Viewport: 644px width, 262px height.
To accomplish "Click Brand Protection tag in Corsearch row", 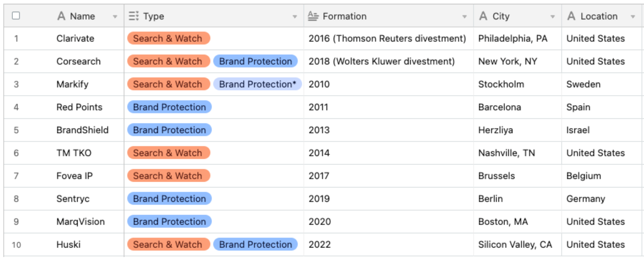I will click(x=255, y=61).
